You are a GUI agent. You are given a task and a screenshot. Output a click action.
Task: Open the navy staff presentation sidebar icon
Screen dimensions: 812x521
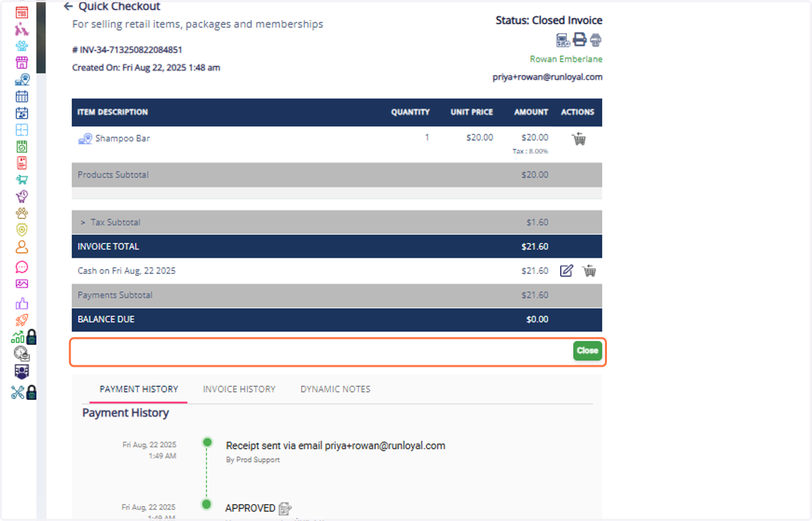pos(22,371)
